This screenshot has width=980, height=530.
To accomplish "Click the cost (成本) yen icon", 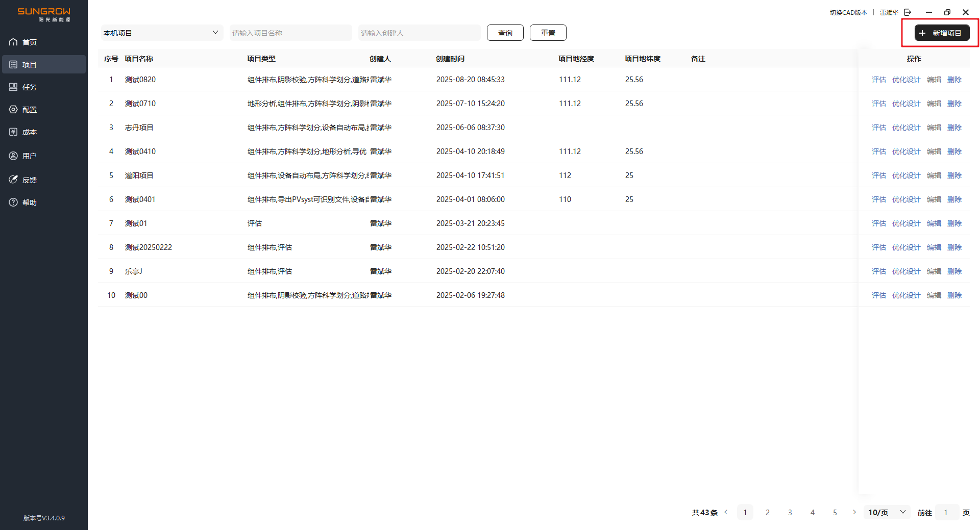I will pos(13,132).
